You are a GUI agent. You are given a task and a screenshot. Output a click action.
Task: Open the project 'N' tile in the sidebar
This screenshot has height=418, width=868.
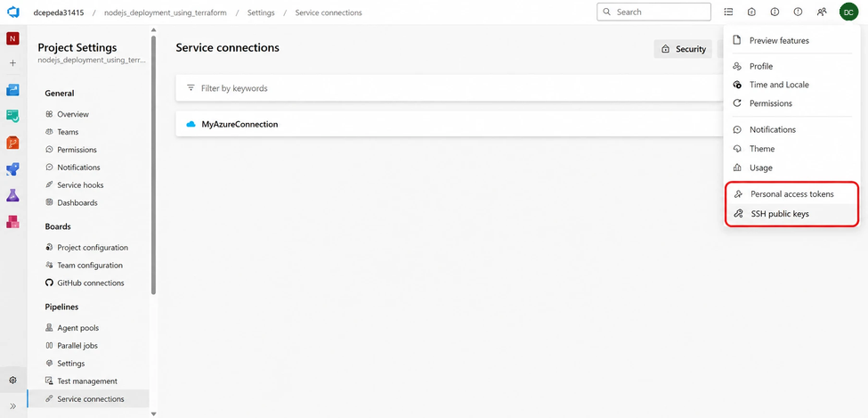[12, 38]
